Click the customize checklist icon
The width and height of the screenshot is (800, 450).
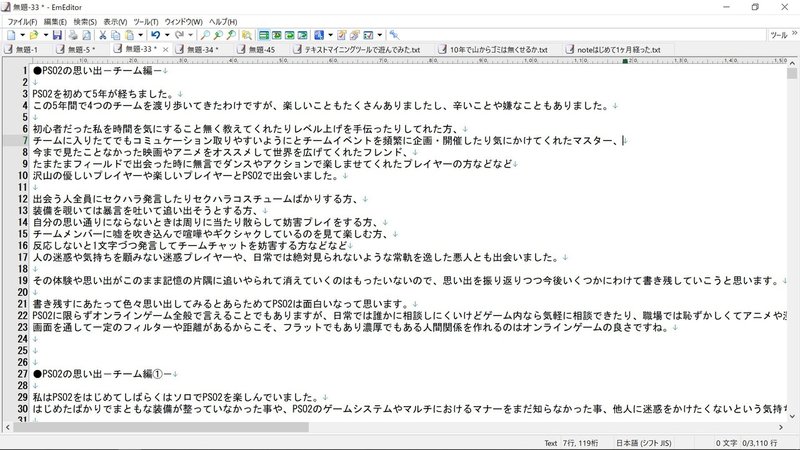click(368, 35)
